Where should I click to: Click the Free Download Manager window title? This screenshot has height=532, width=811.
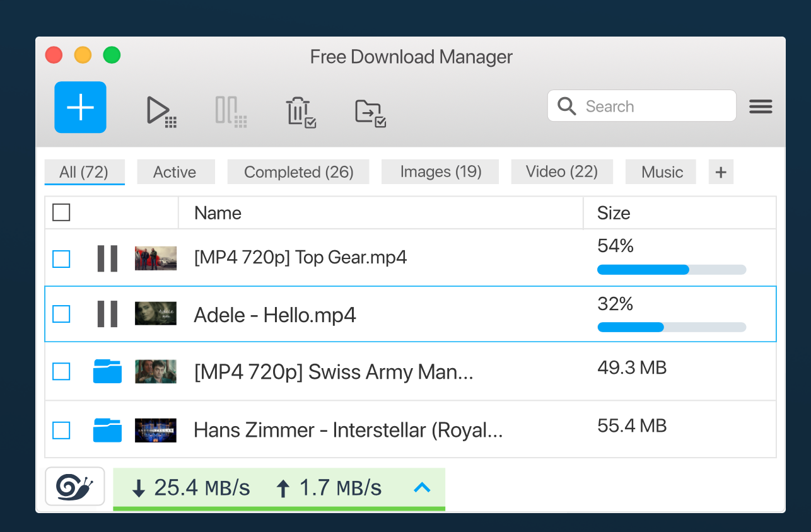tap(411, 57)
